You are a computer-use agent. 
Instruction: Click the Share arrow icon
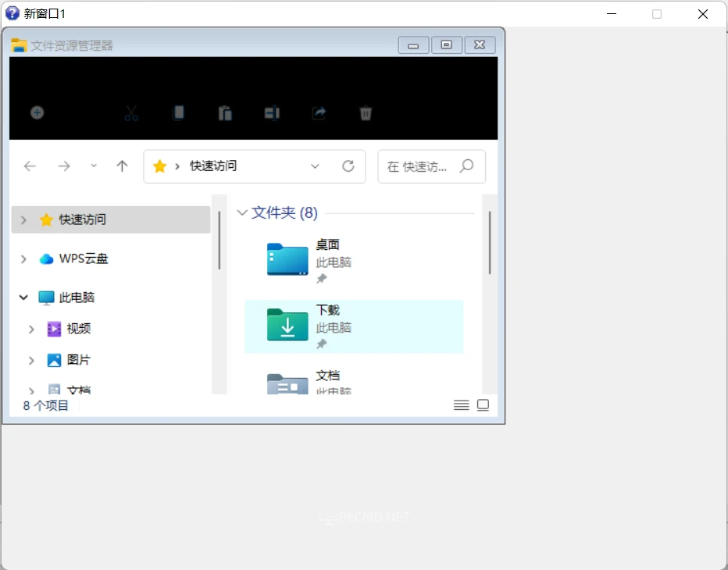click(319, 112)
